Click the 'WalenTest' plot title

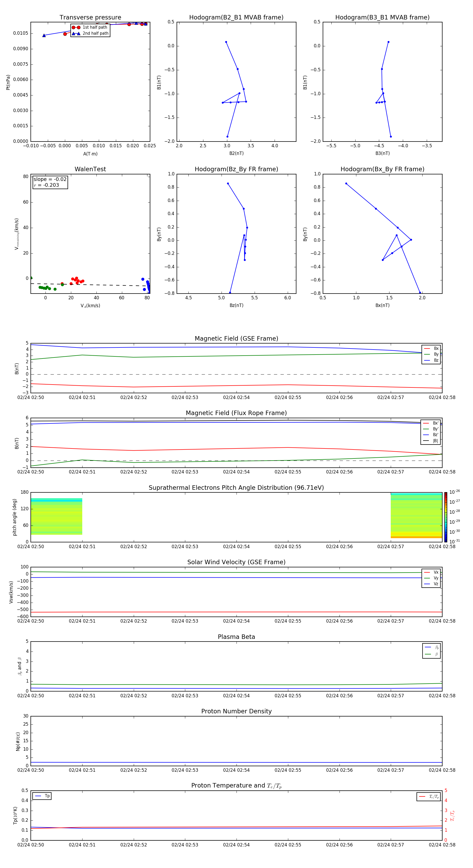pyautogui.click(x=90, y=169)
